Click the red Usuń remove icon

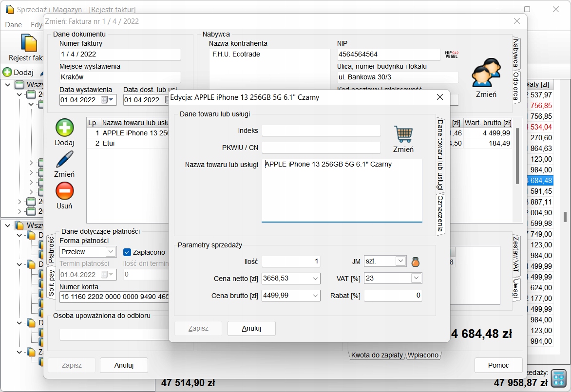tap(64, 191)
